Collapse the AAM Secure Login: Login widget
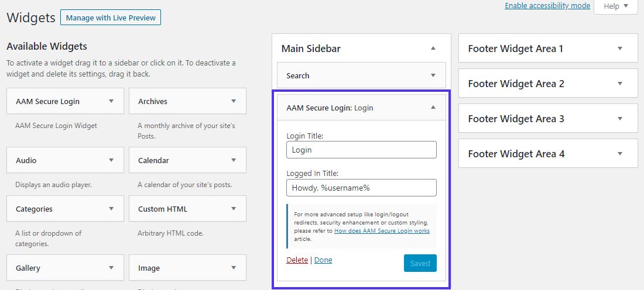644x290 pixels. tap(433, 108)
